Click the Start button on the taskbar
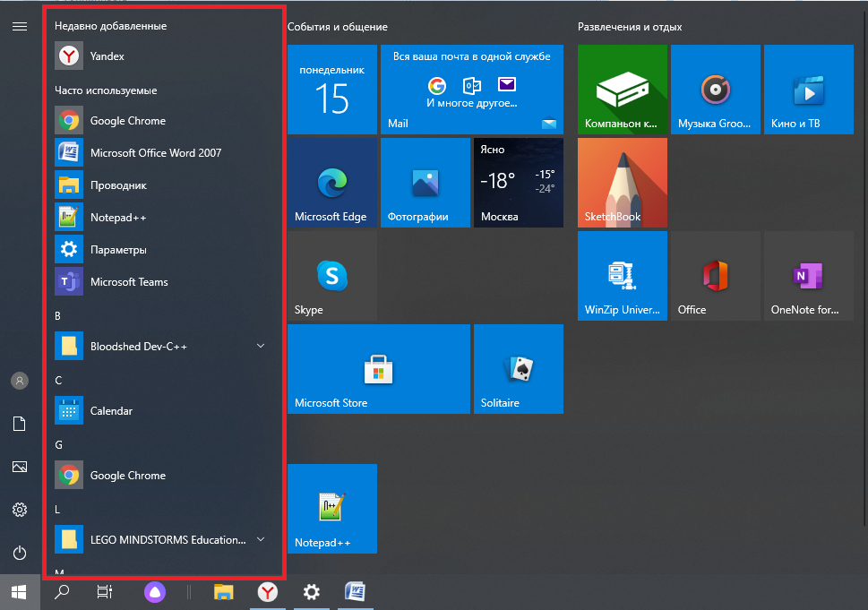Screen dimensions: 868x610 (x=20, y=592)
